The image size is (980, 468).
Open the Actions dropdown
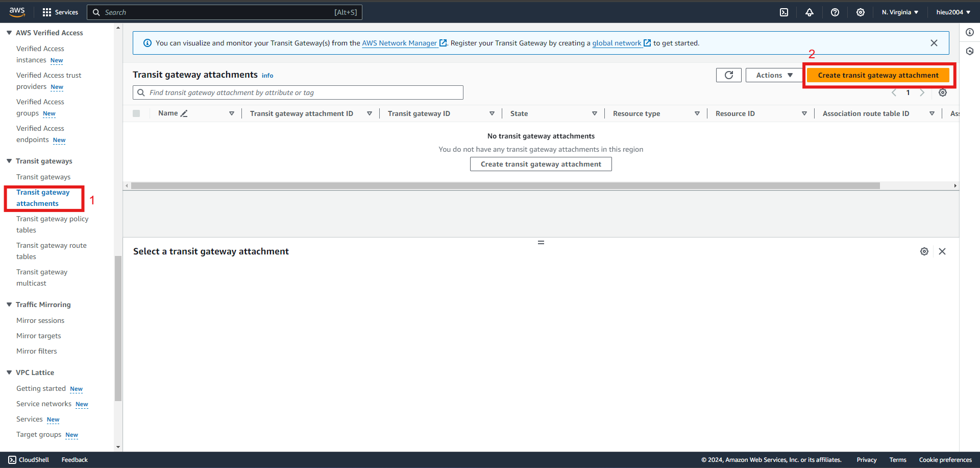[x=774, y=75]
